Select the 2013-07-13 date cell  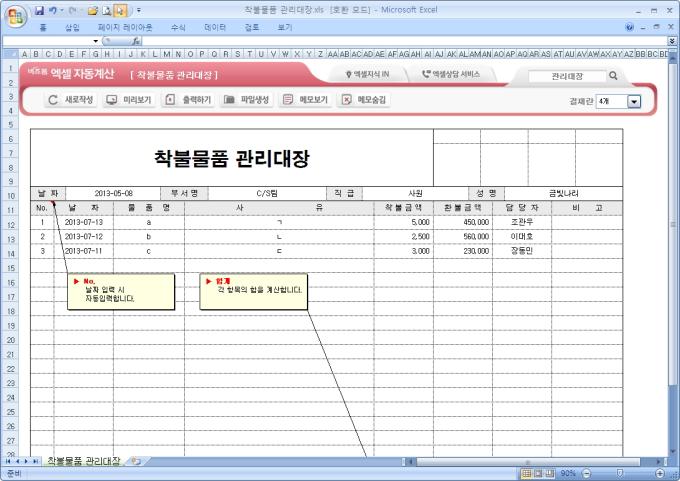point(84,222)
